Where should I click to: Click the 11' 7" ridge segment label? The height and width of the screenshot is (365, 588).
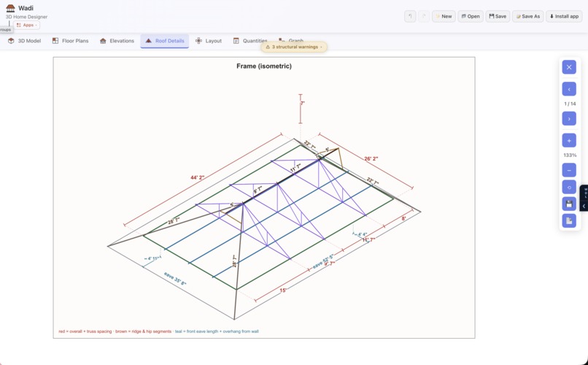295,168
